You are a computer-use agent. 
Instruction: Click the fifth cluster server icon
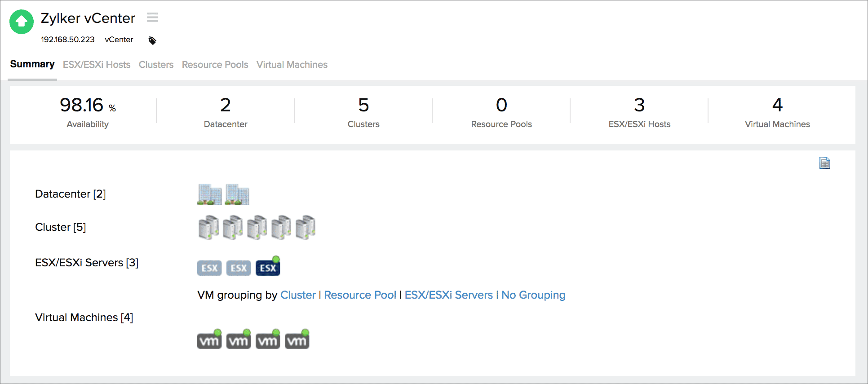coord(306,227)
